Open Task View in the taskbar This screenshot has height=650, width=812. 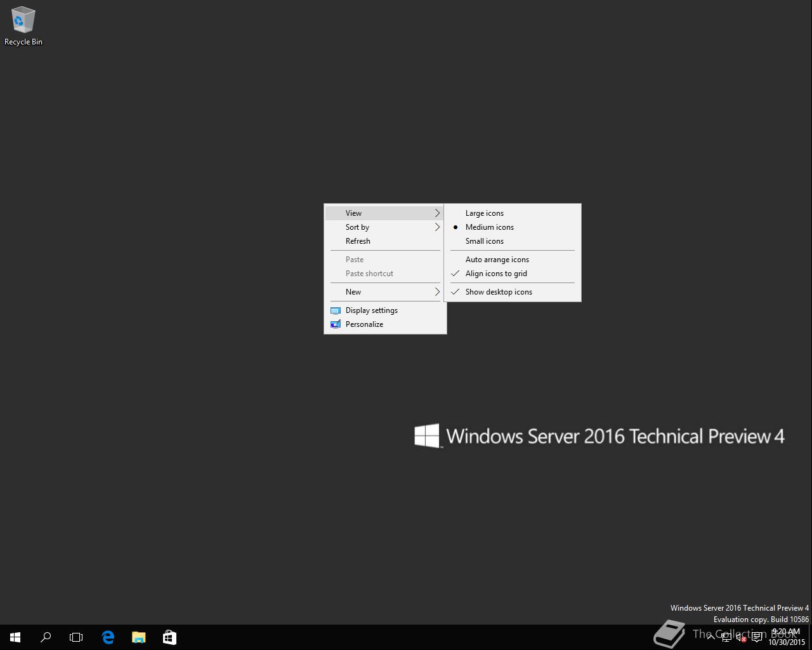click(76, 637)
